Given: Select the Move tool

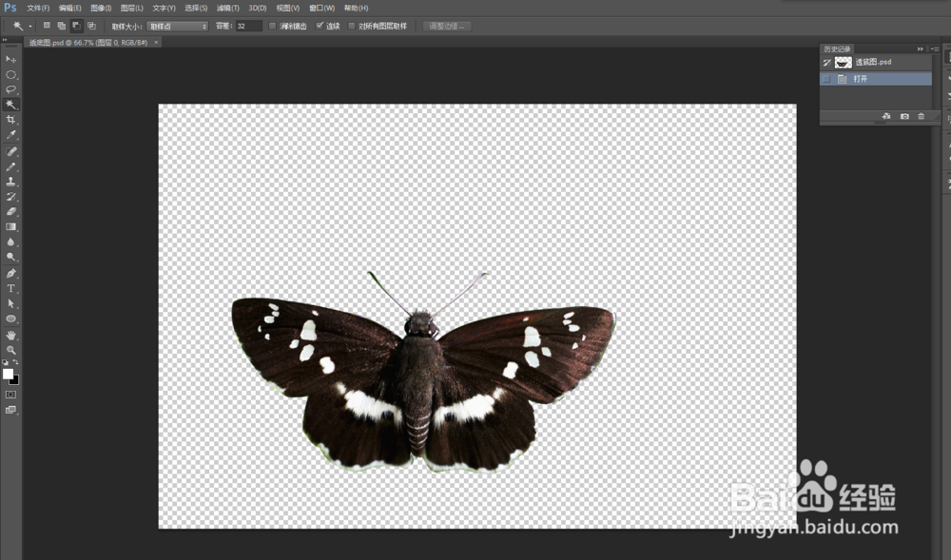Looking at the screenshot, I should coord(11,58).
